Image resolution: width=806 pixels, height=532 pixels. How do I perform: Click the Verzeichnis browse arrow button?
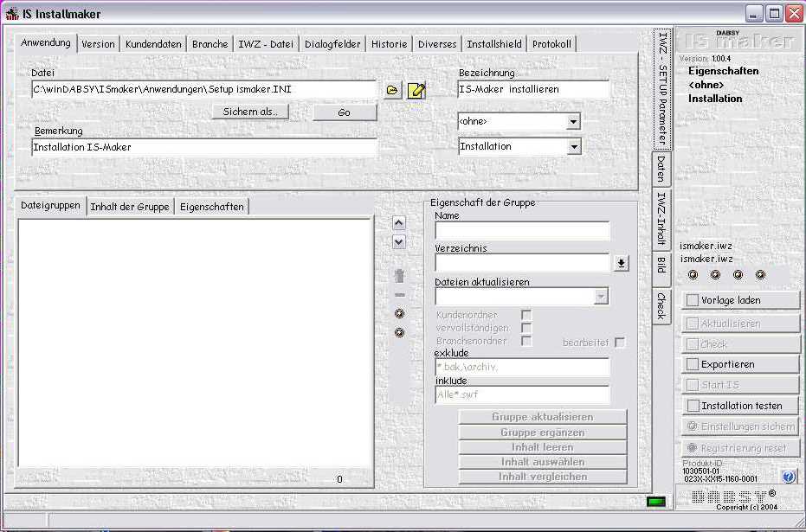pos(622,264)
